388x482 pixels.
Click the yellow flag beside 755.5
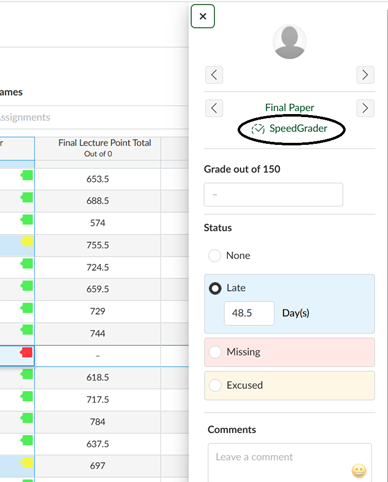(x=27, y=241)
